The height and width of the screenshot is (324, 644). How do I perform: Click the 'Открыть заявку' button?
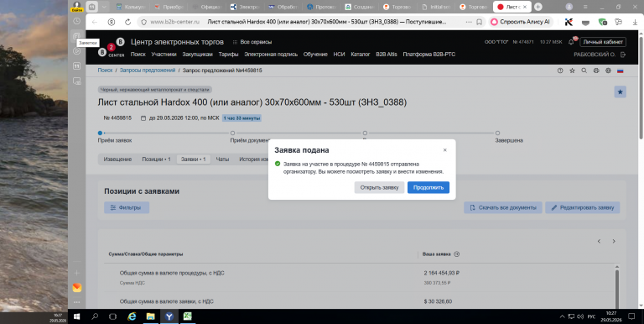pos(379,187)
